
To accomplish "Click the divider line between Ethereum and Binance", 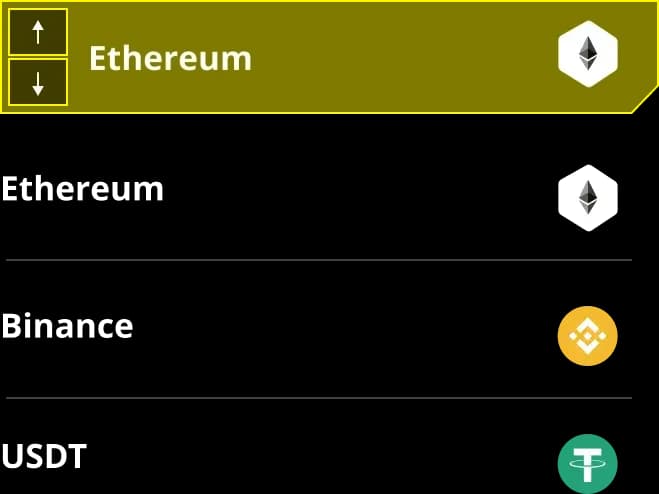I will [319, 260].
